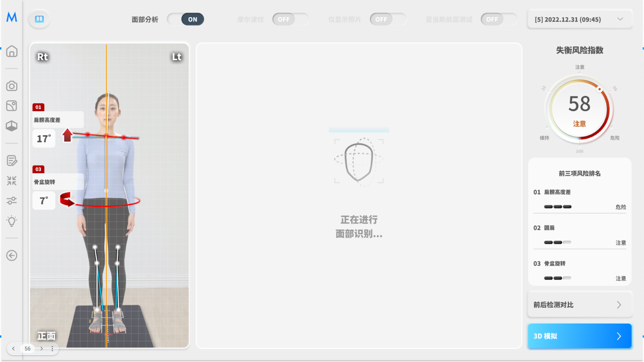Open the home icon in sidebar
This screenshot has width=644, height=362.
(x=12, y=51)
